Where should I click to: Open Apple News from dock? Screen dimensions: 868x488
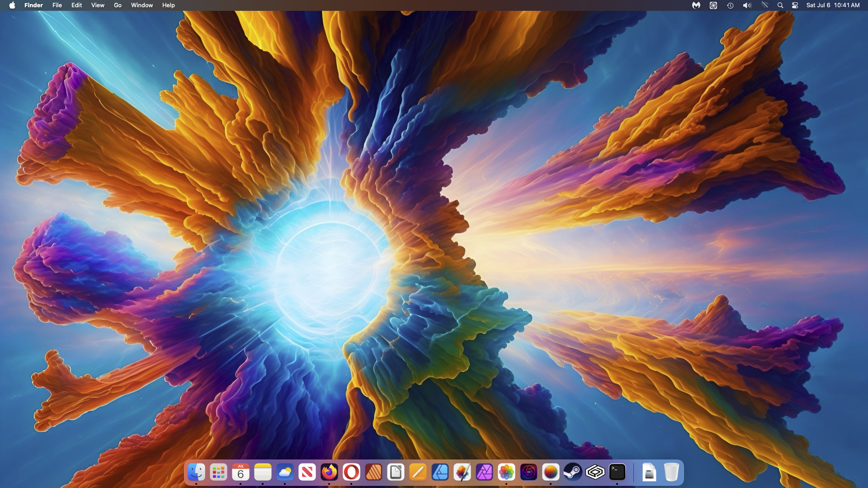point(307,472)
